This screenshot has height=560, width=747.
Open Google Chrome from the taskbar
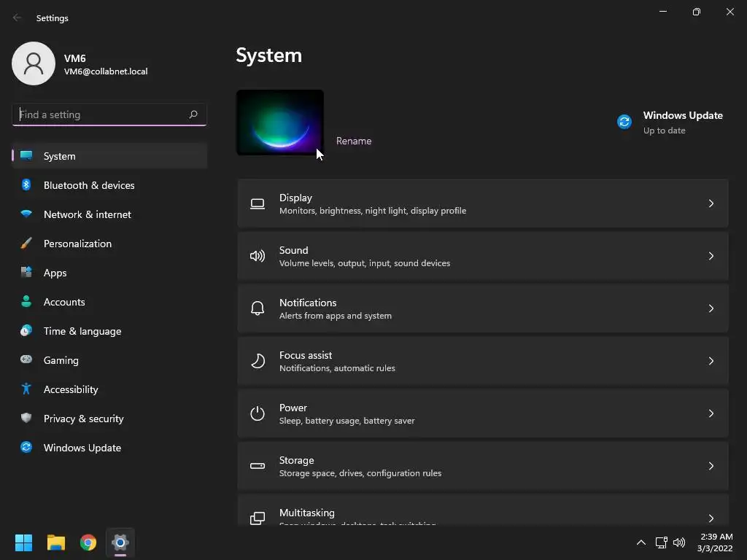click(88, 542)
